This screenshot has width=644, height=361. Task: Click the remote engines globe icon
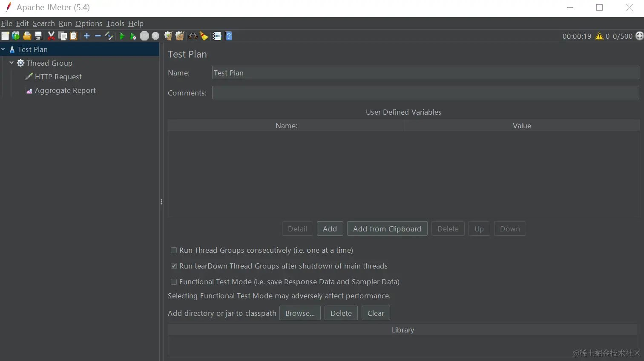click(639, 36)
